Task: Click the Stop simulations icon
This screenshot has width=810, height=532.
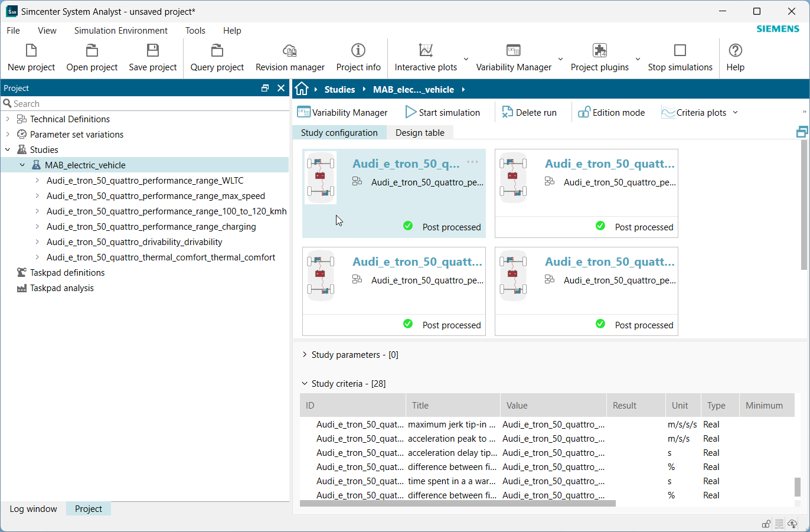Action: click(680, 51)
